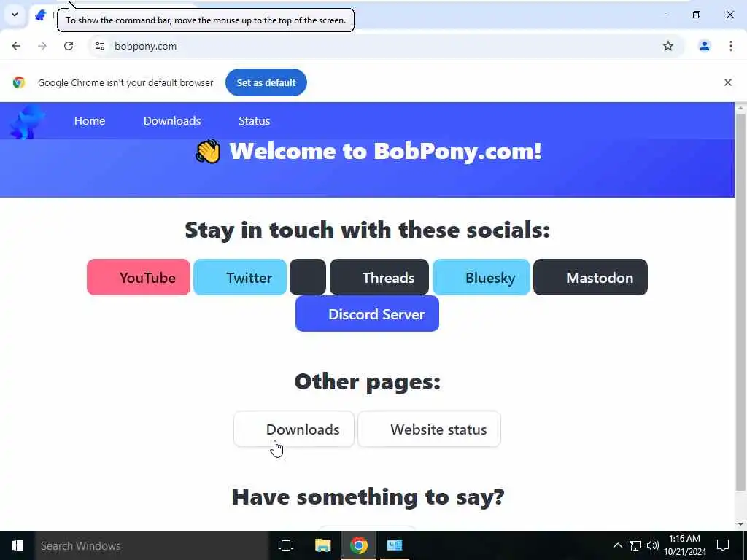
Task: Click the browser forward arrow
Action: (x=42, y=46)
